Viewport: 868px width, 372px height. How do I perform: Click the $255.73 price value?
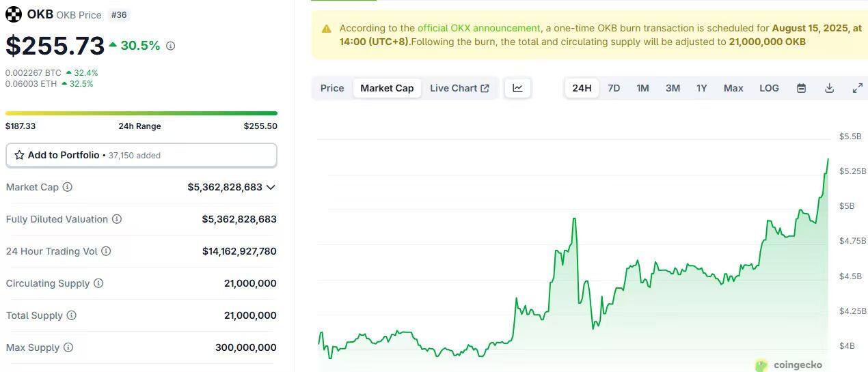55,46
